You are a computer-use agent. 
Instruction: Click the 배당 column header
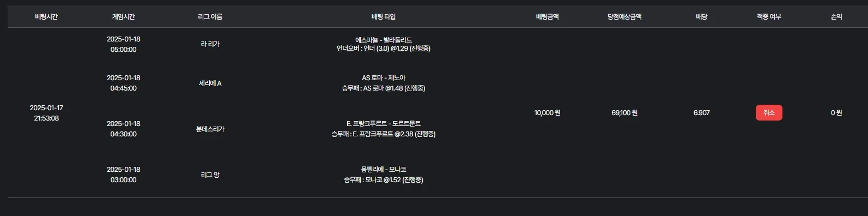702,16
